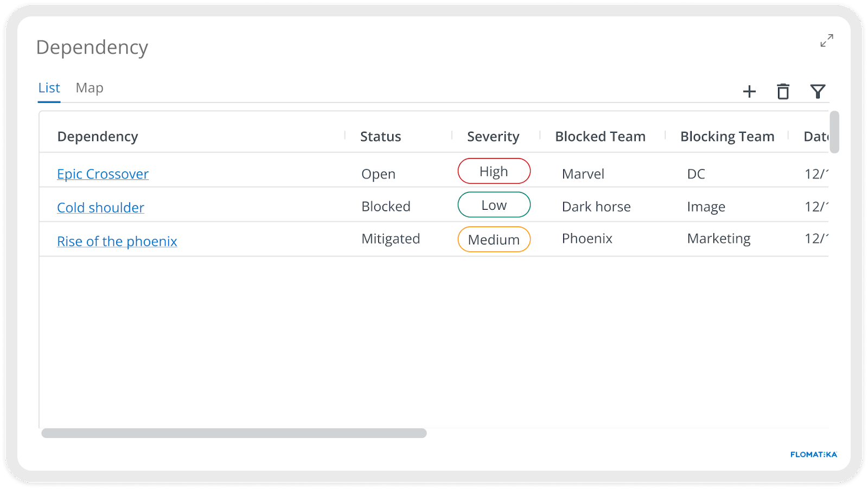This screenshot has height=489, width=868.
Task: Add a new dependency with the plus icon
Action: pyautogui.click(x=749, y=92)
